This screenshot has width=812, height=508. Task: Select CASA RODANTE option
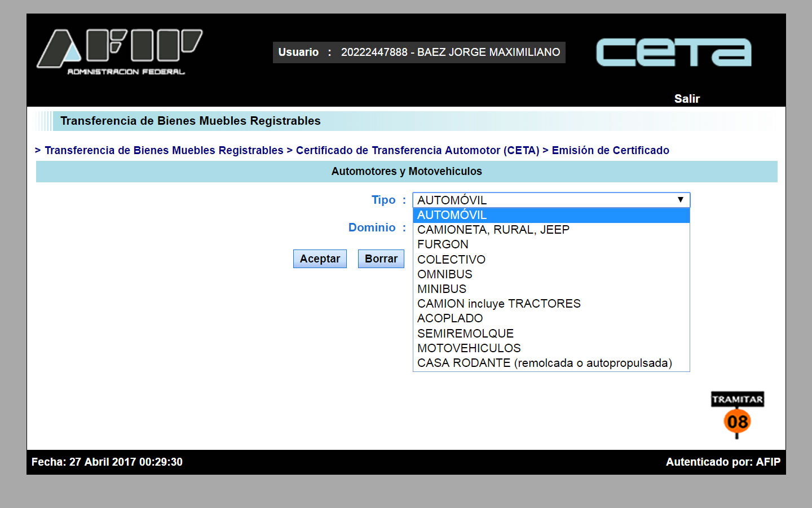pos(551,363)
